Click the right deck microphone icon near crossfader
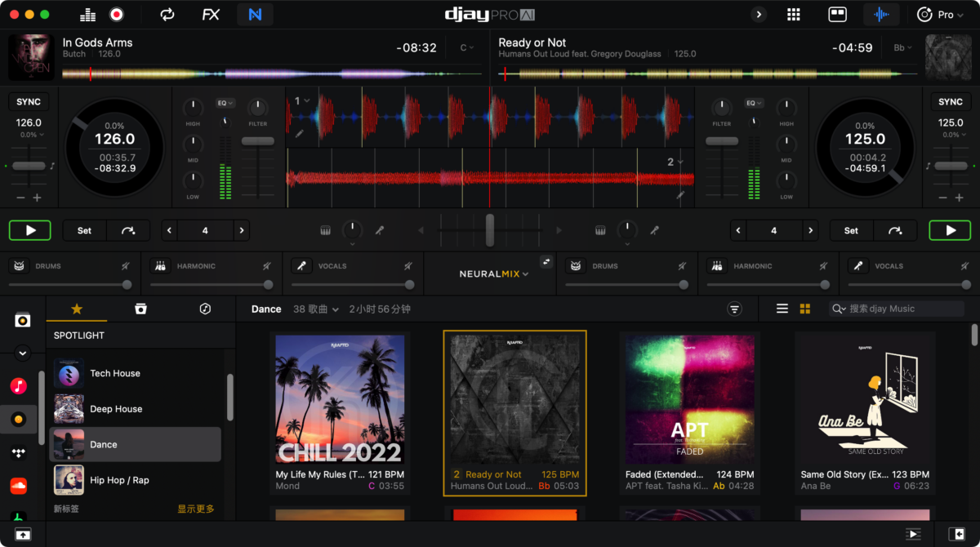The width and height of the screenshot is (980, 547). [654, 231]
